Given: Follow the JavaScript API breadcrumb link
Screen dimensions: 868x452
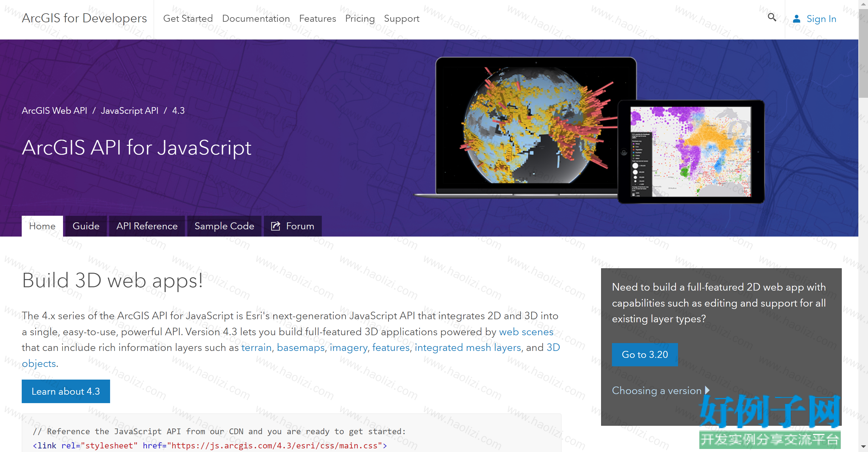Looking at the screenshot, I should (x=130, y=110).
